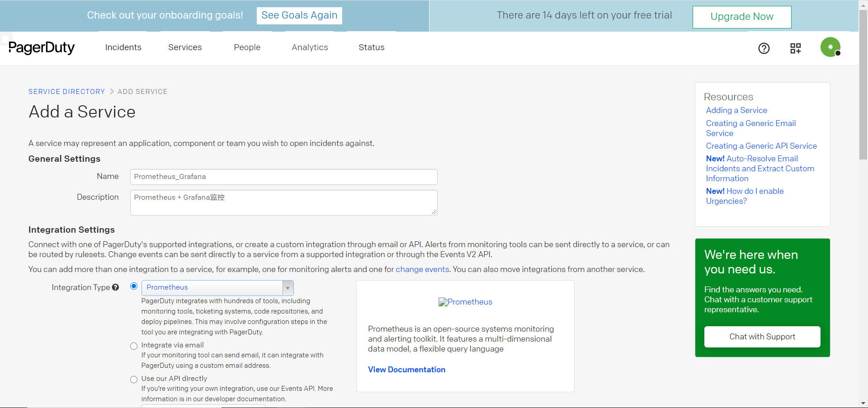This screenshot has width=868, height=408.
Task: Open the Status menu
Action: pos(371,47)
